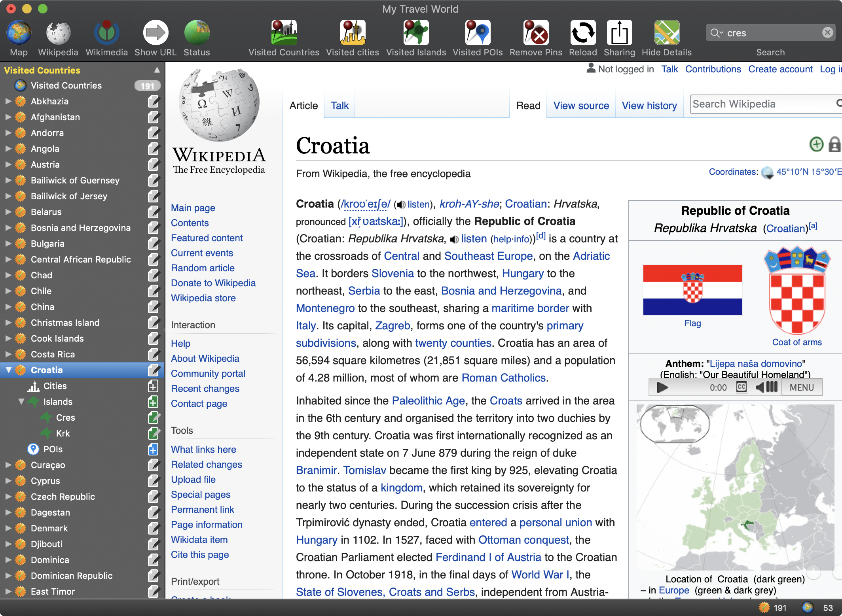
Task: Expand the Bulgaria tree row
Action: (8, 244)
